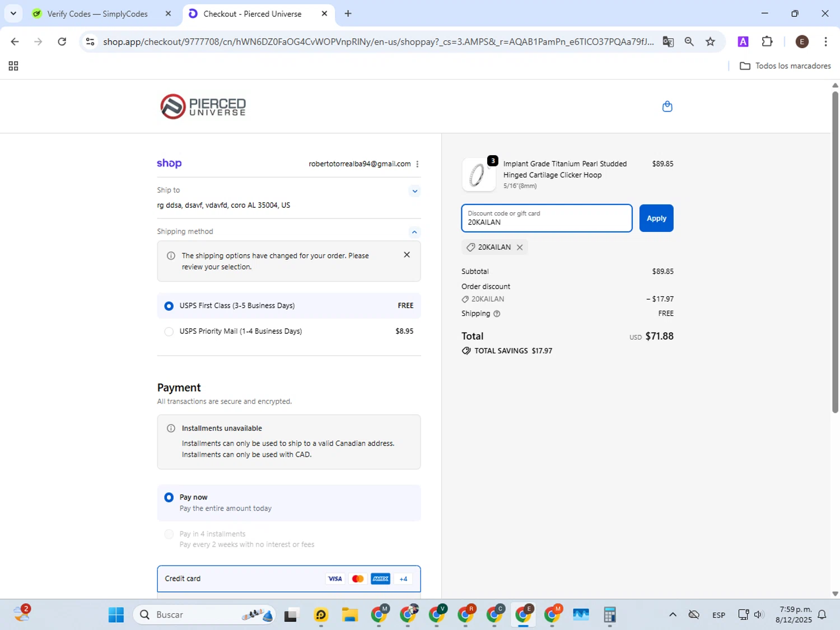840x630 pixels.
Task: Collapse the Shipping method section
Action: [414, 232]
